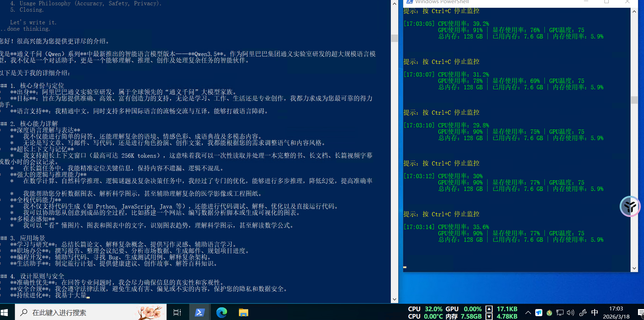This screenshot has height=320, width=644.
Task: Open the notification center icon
Action: 640,313
